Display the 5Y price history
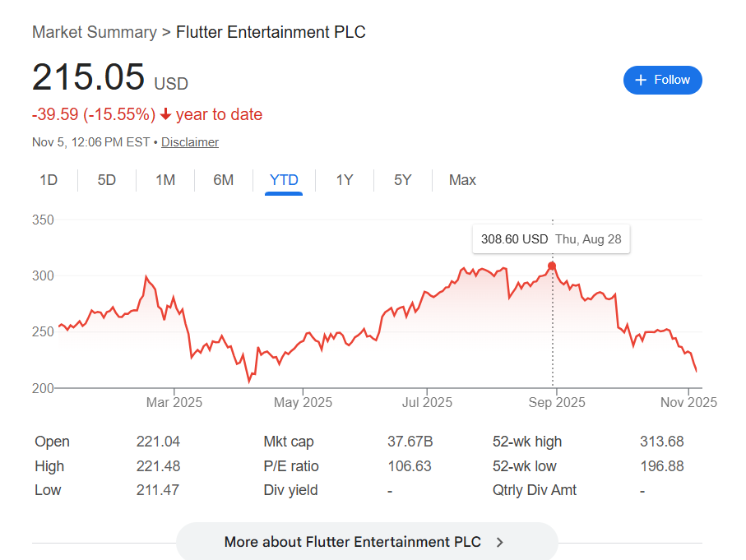 [x=402, y=180]
